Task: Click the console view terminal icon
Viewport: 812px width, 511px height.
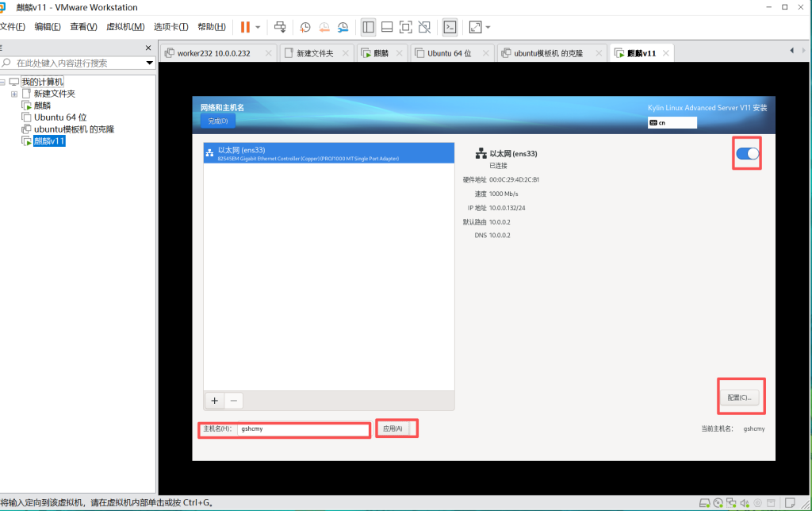Action: tap(450, 27)
